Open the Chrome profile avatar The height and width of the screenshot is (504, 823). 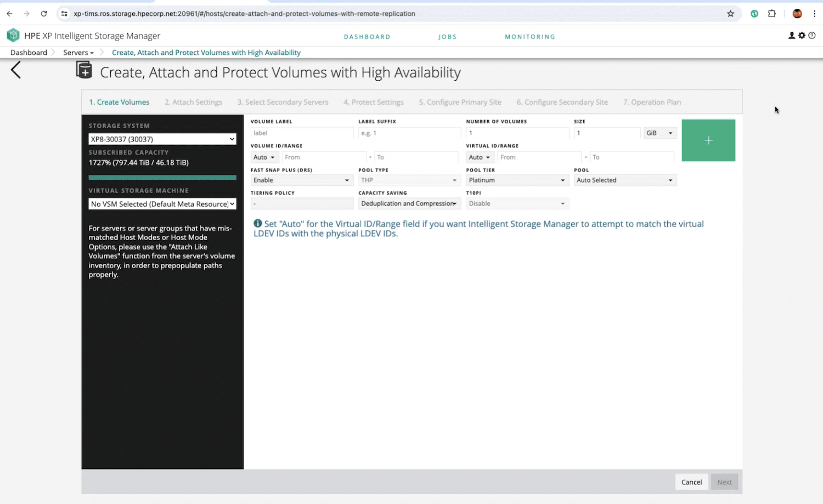[x=797, y=14]
